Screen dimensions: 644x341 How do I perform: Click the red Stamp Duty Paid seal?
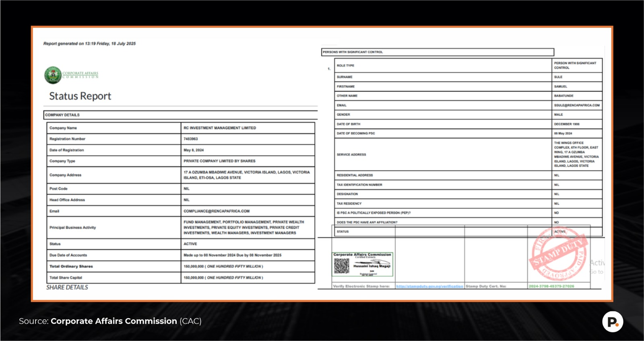[557, 254]
